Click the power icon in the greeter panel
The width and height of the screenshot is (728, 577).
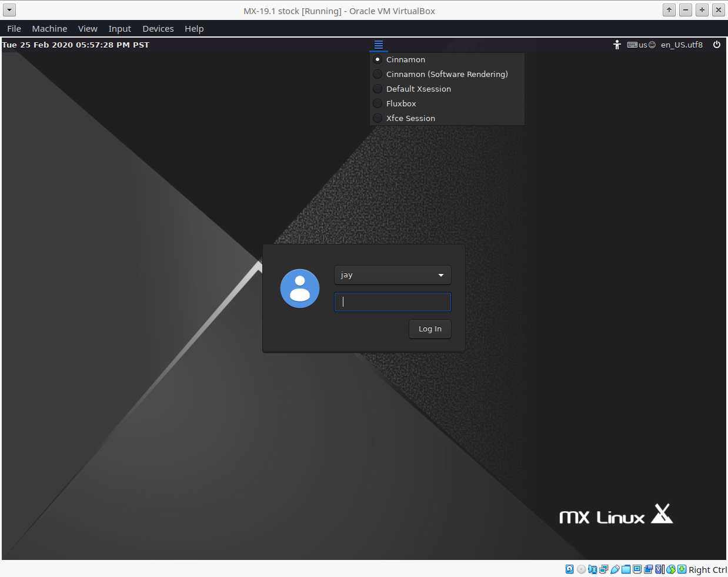click(x=717, y=45)
